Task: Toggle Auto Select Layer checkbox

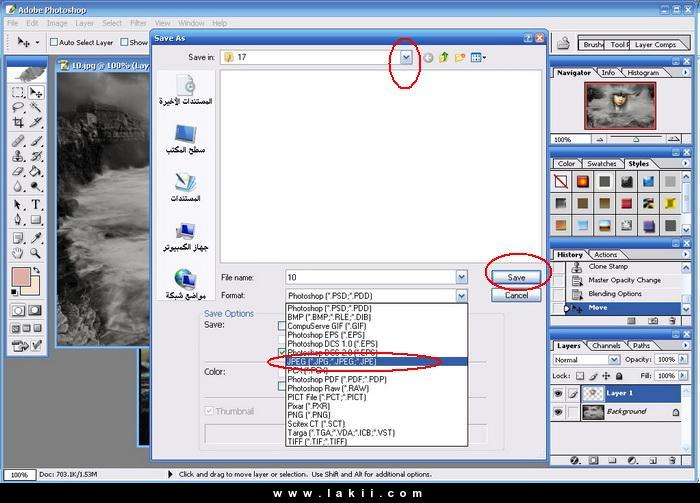Action: 54,42
